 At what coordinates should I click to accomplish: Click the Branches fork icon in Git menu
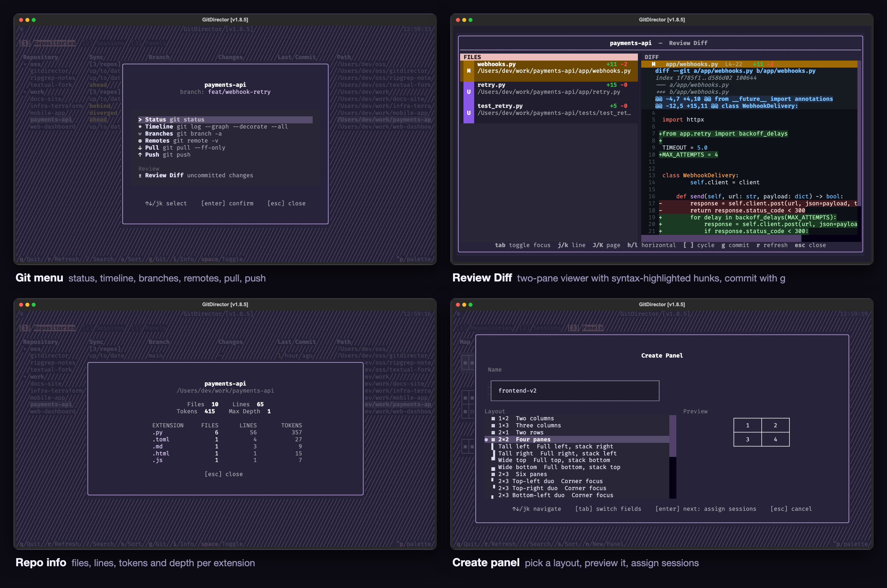pyautogui.click(x=140, y=134)
